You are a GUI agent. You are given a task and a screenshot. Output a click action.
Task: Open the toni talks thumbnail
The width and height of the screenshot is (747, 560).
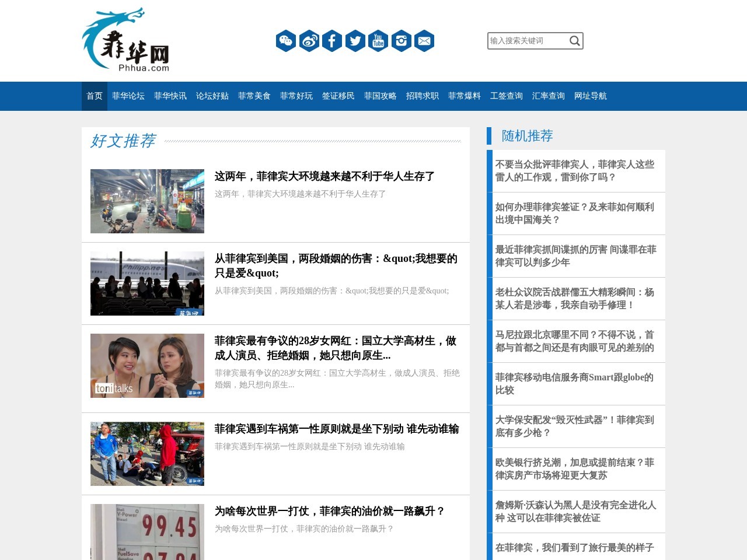point(147,366)
